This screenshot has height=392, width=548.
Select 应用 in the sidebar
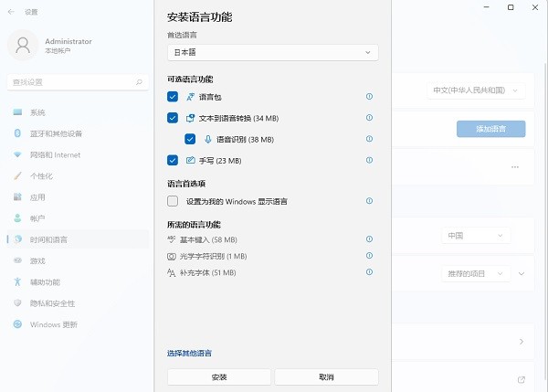click(78, 197)
